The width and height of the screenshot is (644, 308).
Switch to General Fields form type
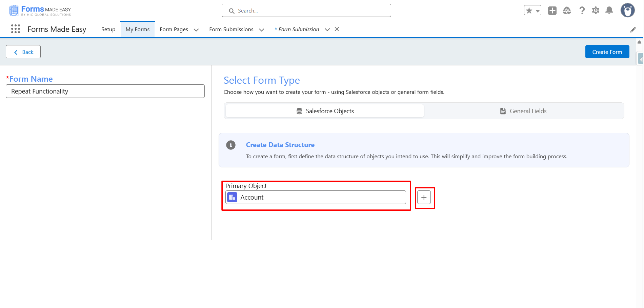(x=524, y=111)
